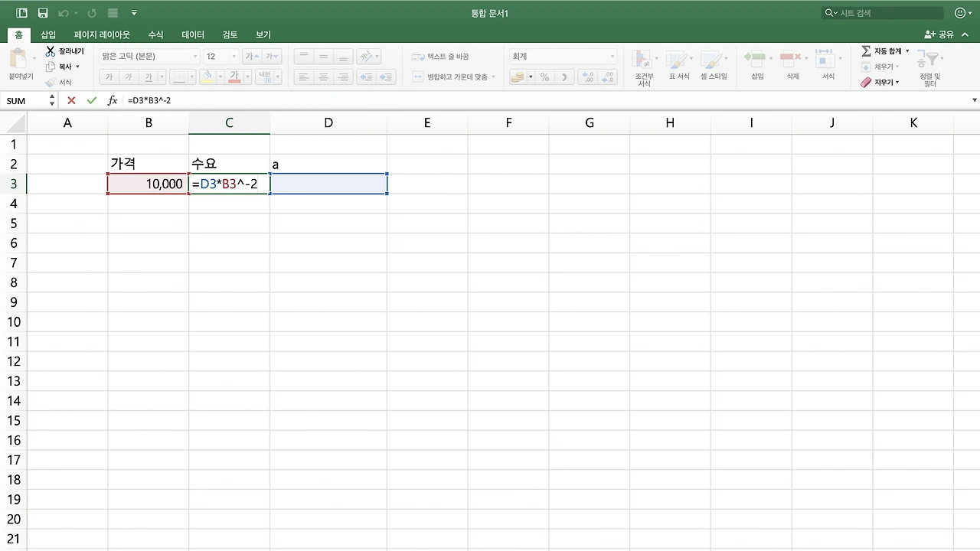
Task: Decrease decimal places
Action: pyautogui.click(x=608, y=77)
